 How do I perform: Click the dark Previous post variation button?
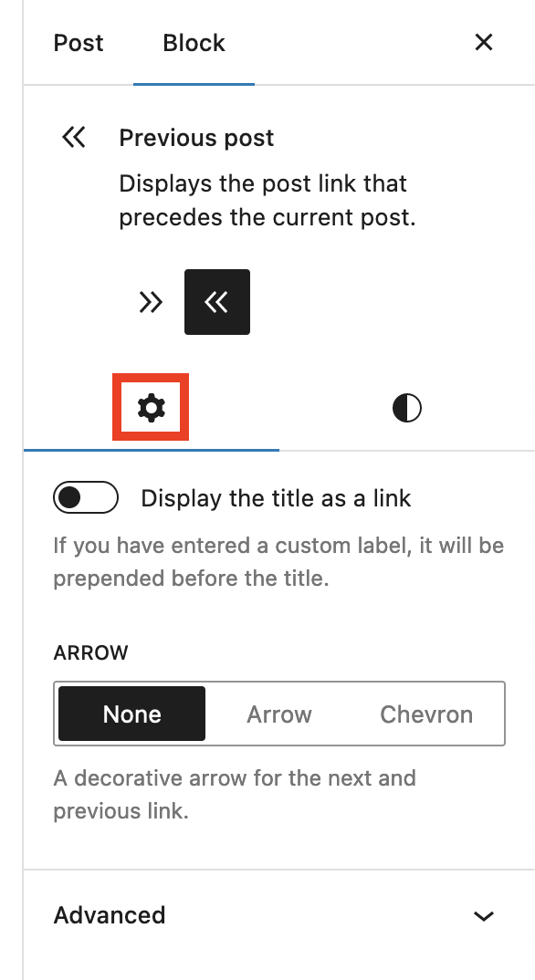click(x=217, y=302)
